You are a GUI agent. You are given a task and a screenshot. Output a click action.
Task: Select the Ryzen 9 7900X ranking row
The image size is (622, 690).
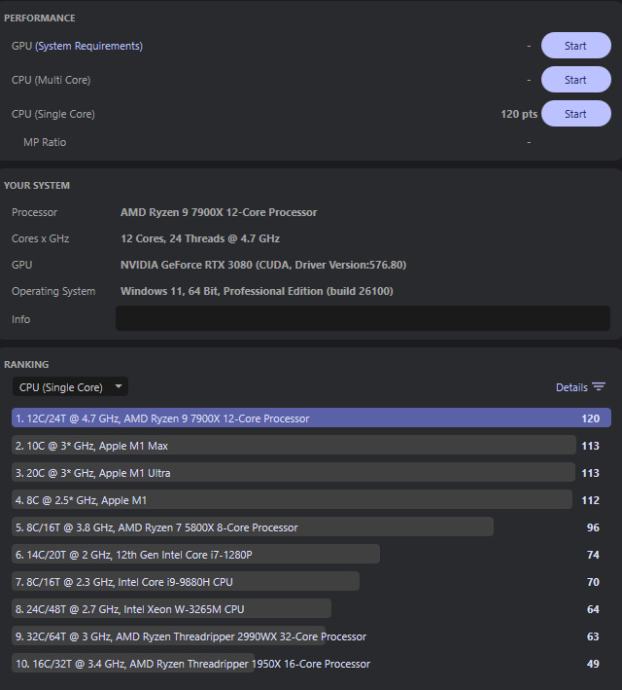coord(311,418)
